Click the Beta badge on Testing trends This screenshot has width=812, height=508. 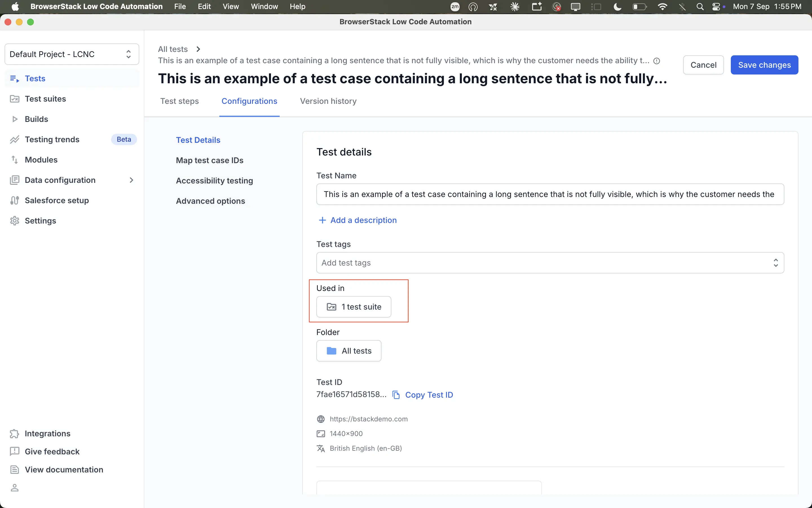pos(124,139)
